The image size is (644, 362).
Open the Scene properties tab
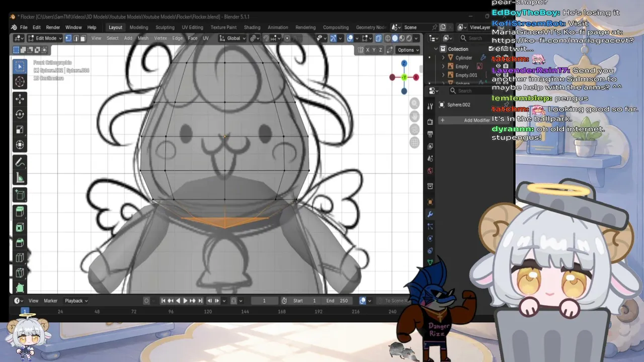[x=430, y=158]
